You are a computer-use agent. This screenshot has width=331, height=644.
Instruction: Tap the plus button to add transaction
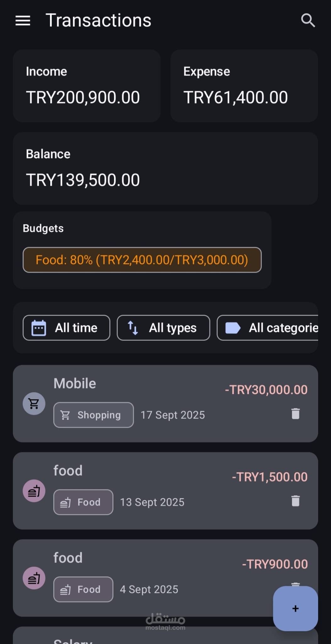point(295,608)
